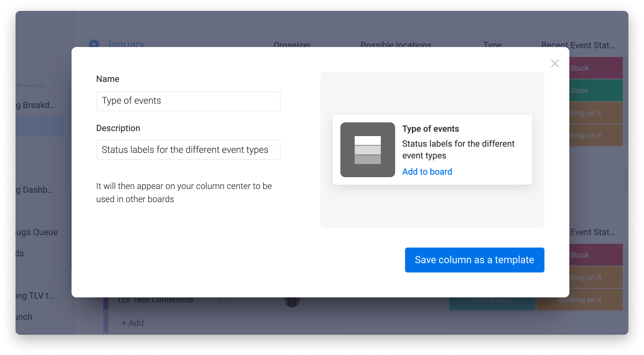Click the Name input field
644x355 pixels.
pos(188,101)
